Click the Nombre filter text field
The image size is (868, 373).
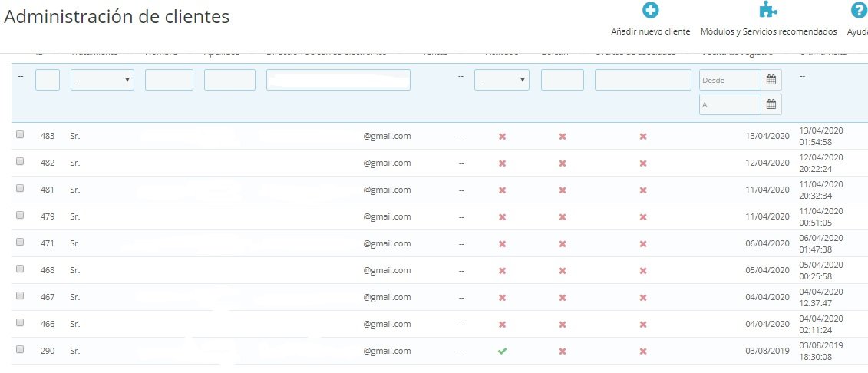(169, 80)
